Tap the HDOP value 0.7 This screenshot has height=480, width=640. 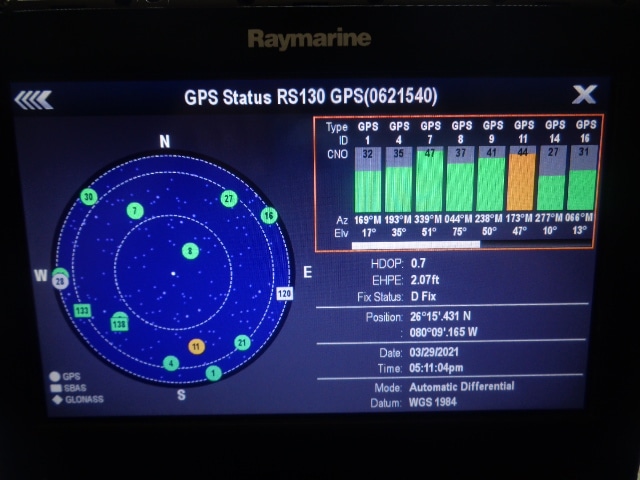coord(418,263)
